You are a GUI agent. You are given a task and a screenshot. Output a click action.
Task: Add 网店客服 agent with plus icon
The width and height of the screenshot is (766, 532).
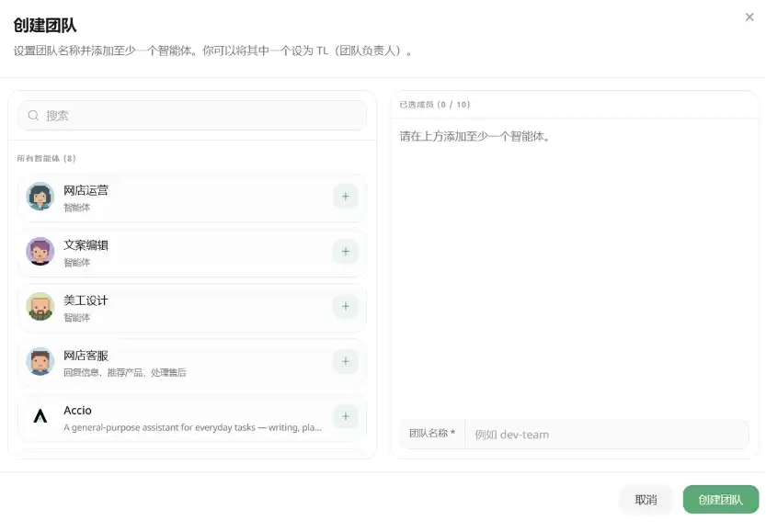click(x=346, y=361)
